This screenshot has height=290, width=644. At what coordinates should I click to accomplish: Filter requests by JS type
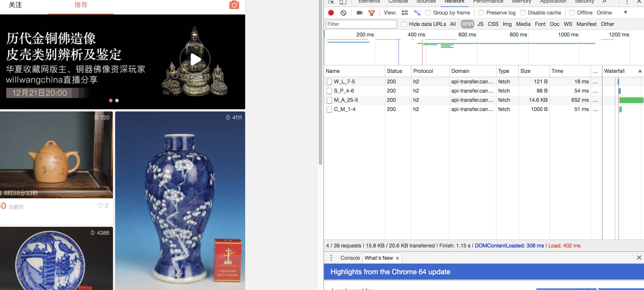pyautogui.click(x=480, y=24)
